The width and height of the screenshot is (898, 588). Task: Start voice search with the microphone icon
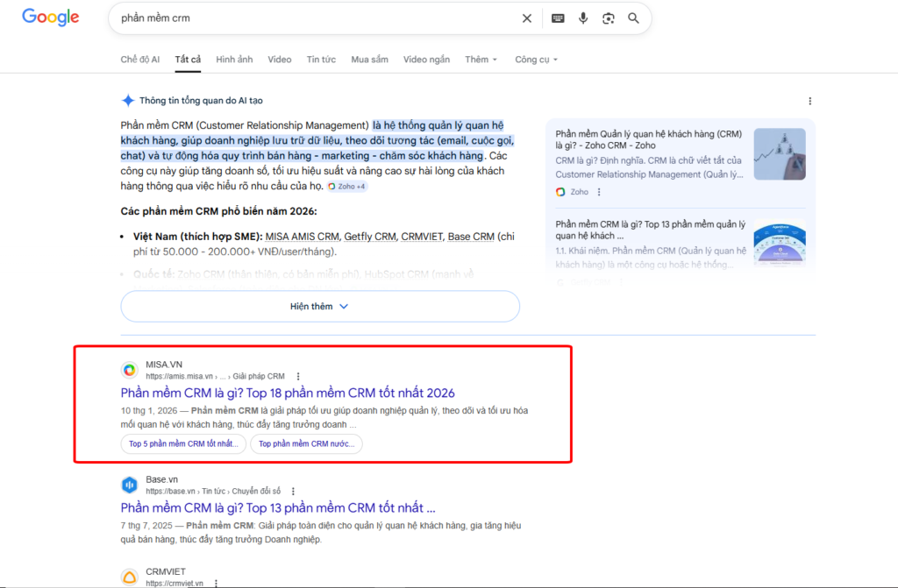(x=583, y=18)
